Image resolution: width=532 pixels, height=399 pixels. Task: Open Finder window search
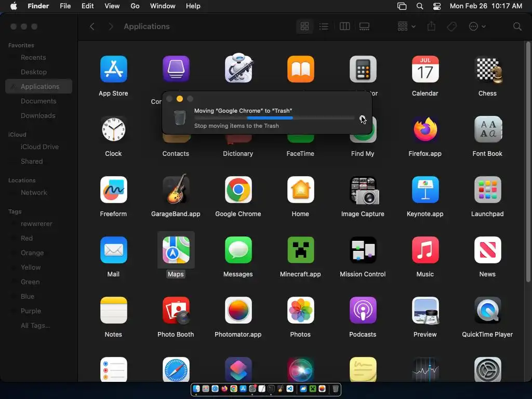click(x=517, y=26)
